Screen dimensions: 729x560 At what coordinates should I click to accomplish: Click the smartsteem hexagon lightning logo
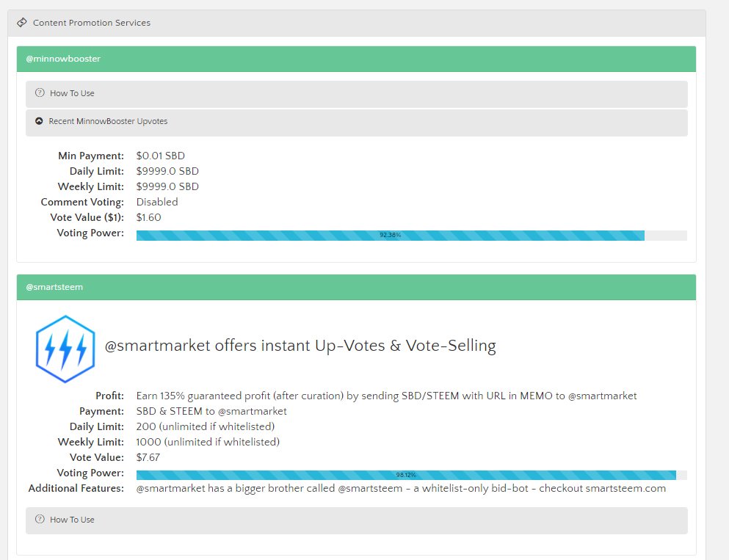tap(65, 349)
